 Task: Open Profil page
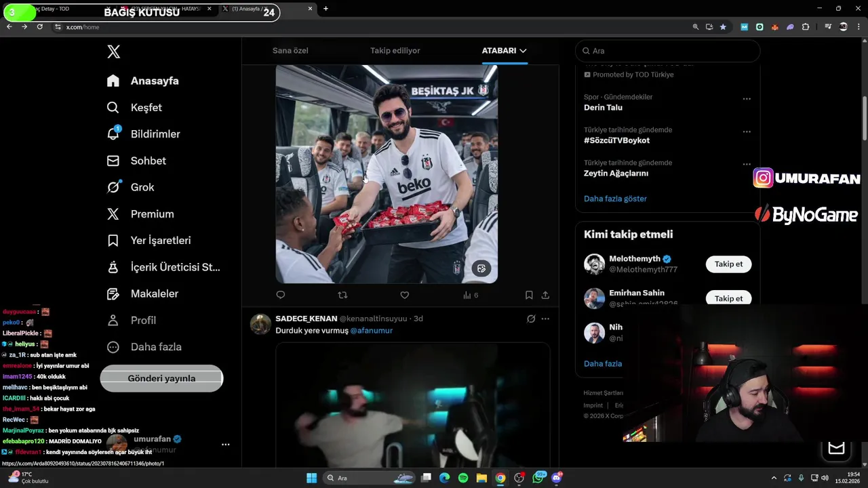pos(132,320)
